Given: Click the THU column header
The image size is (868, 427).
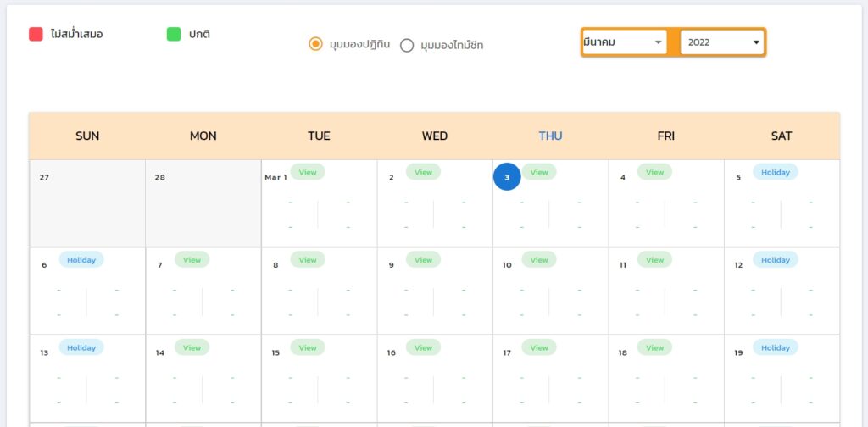Looking at the screenshot, I should [x=550, y=136].
